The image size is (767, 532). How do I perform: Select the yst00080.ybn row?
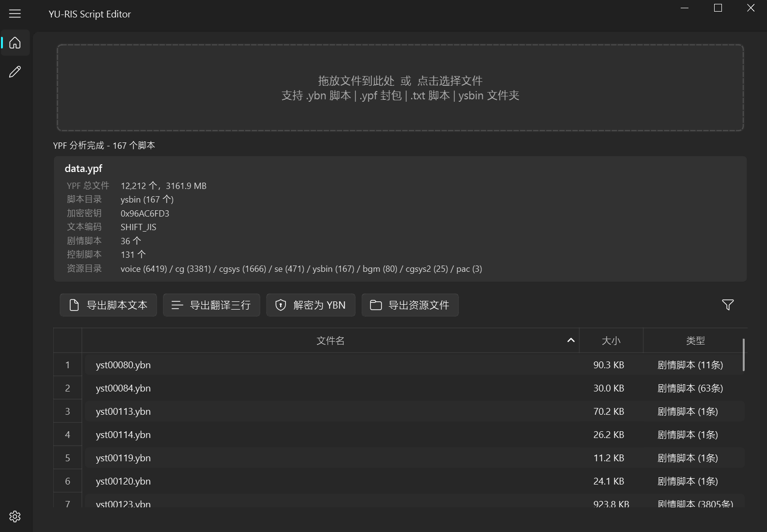pyautogui.click(x=415, y=365)
